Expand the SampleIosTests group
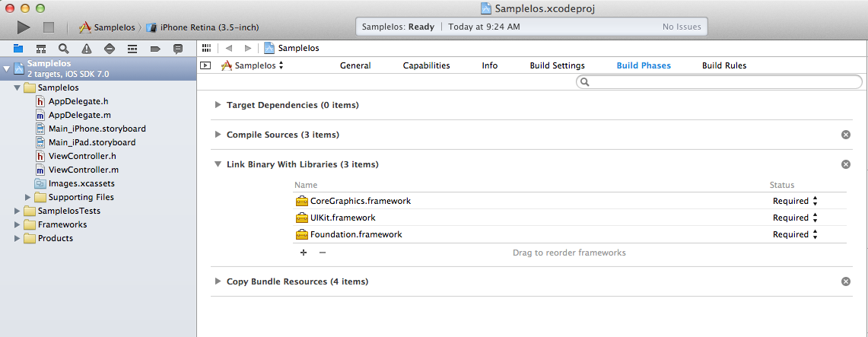This screenshot has width=868, height=337. click(x=17, y=211)
